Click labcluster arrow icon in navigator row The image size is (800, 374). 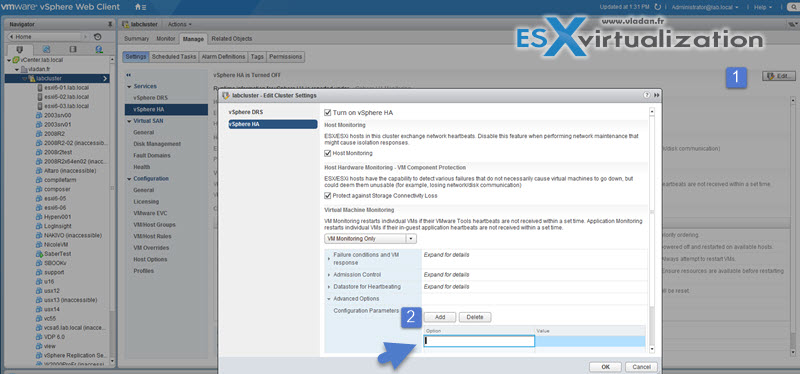coord(105,78)
